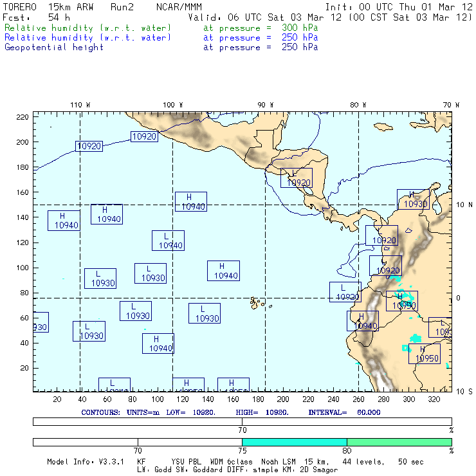Click the '10 S' latitude label

click(x=464, y=392)
